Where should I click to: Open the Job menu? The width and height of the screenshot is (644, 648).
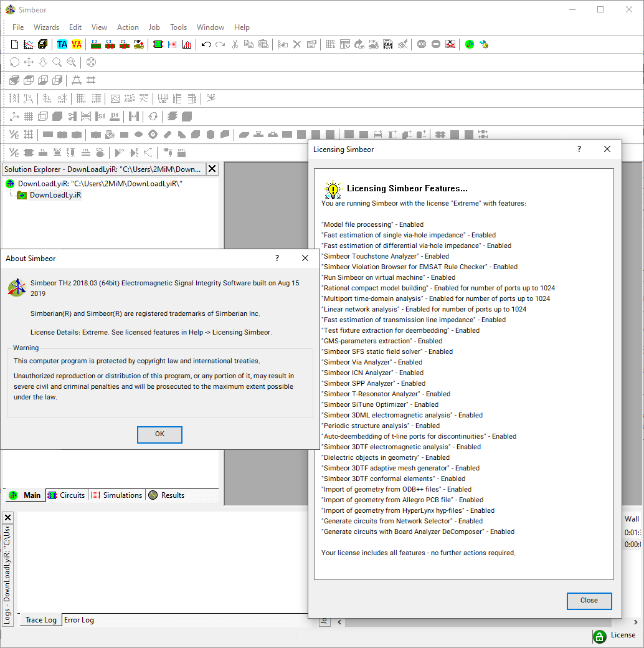tap(154, 27)
